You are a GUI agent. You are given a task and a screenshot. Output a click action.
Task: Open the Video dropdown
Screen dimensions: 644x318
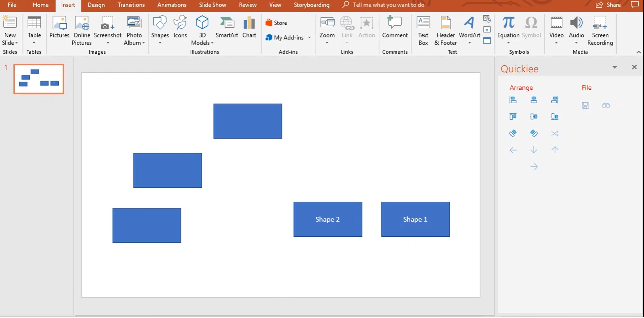(x=556, y=43)
